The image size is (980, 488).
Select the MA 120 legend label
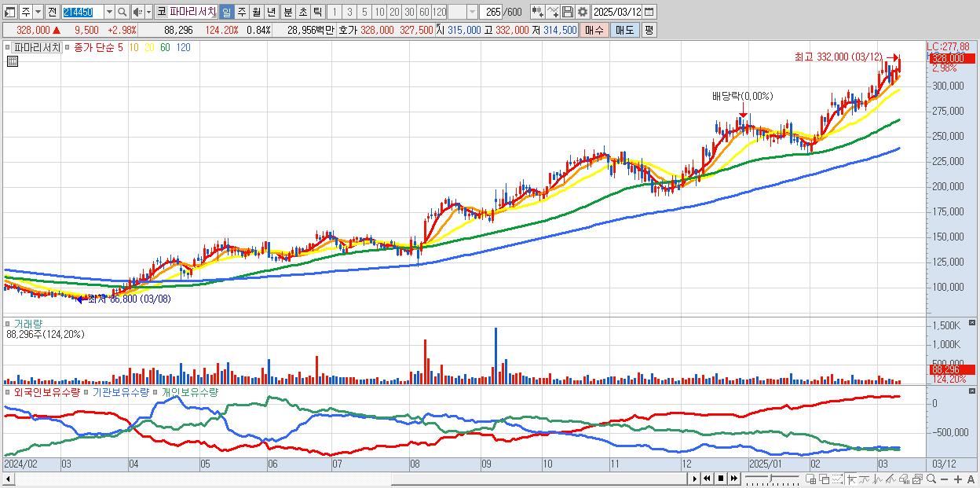pyautogui.click(x=183, y=47)
